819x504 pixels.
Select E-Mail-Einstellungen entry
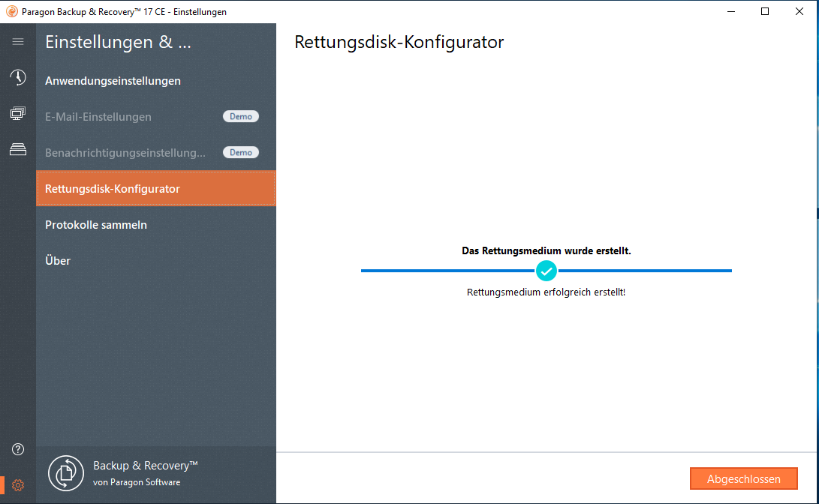click(155, 117)
